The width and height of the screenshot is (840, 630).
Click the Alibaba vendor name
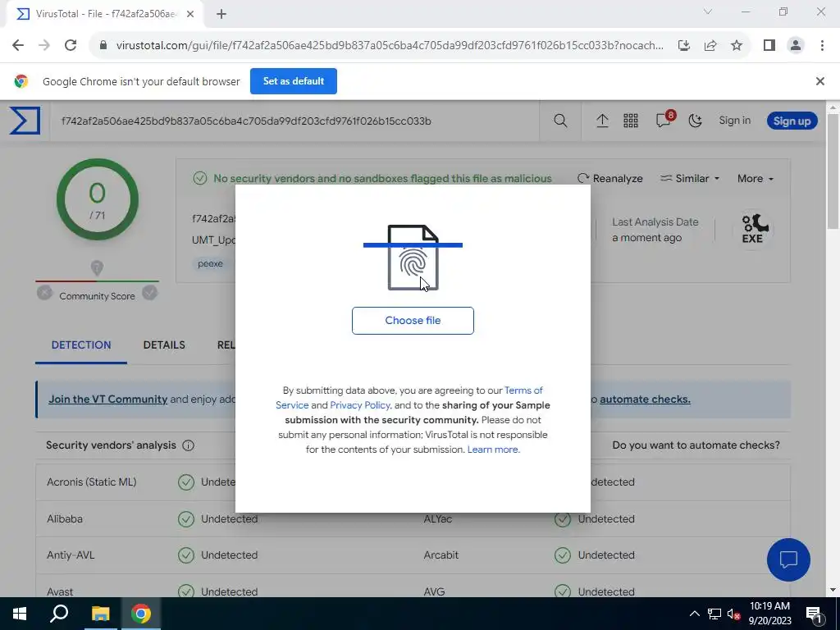[64, 518]
